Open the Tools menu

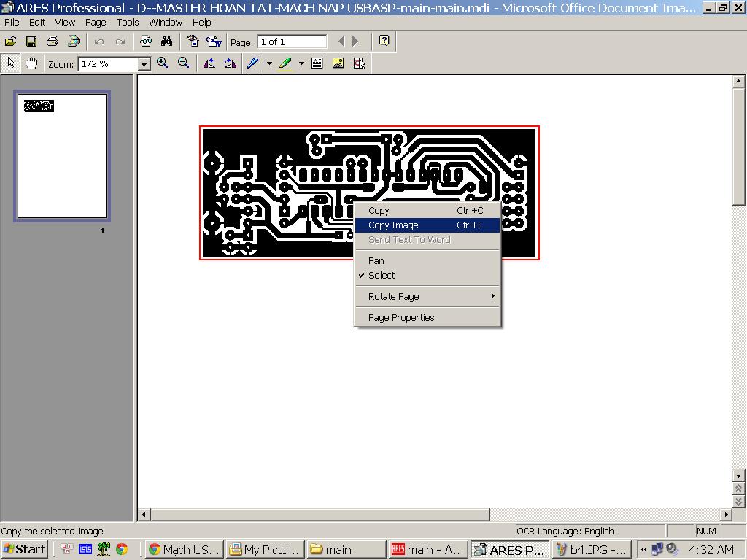(x=128, y=23)
